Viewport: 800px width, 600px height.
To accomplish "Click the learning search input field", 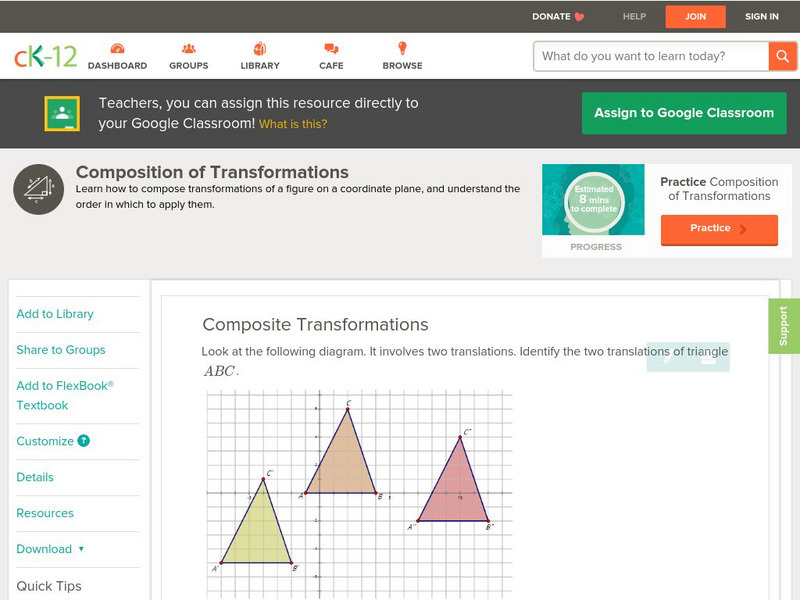I will [x=645, y=56].
